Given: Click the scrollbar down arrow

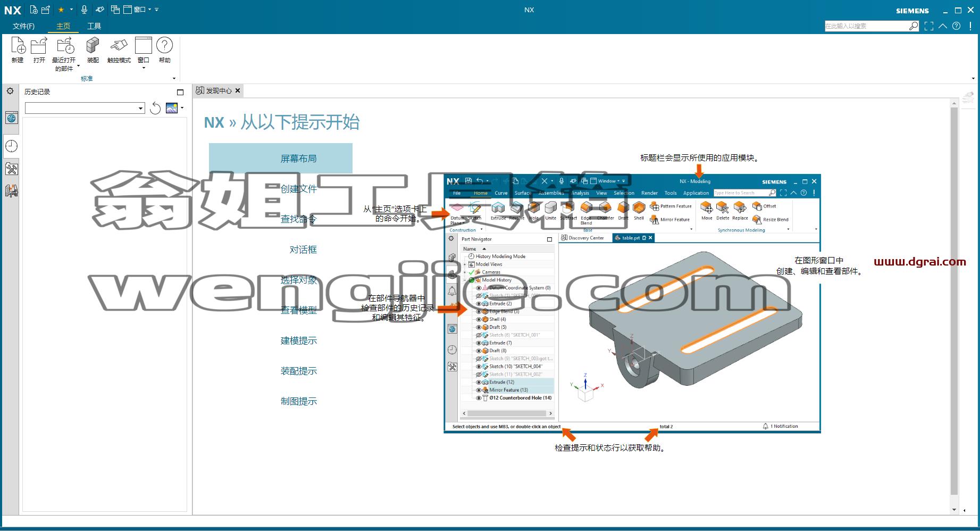Looking at the screenshot, I should coord(954,510).
